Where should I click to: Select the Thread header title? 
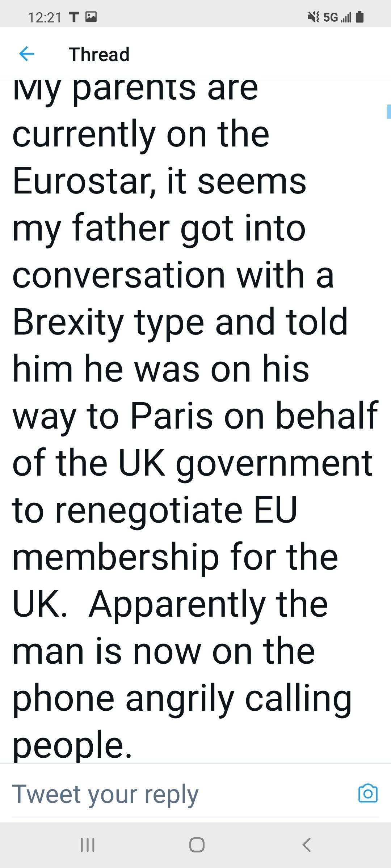99,54
